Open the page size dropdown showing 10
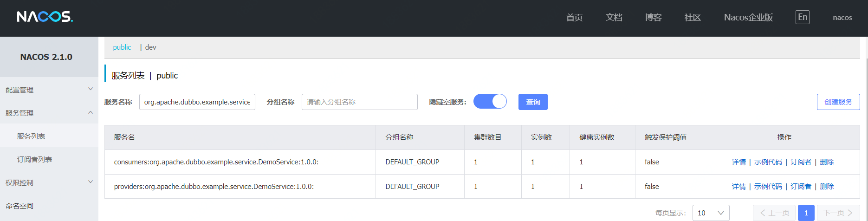 (x=711, y=213)
